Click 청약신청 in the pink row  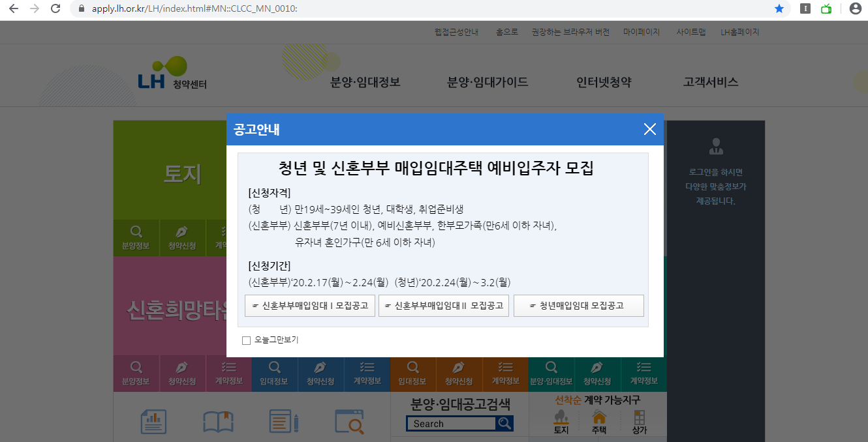tap(182, 374)
